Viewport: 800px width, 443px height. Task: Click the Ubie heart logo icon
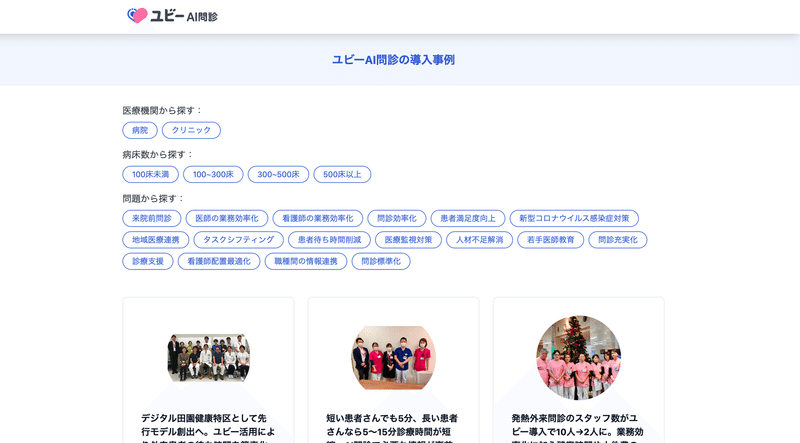point(137,16)
